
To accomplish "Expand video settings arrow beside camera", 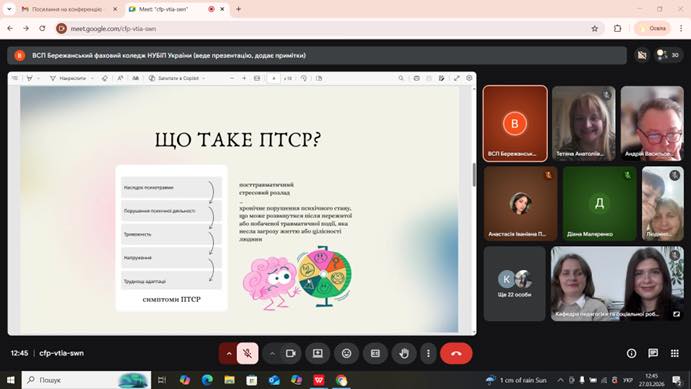I will click(x=272, y=353).
